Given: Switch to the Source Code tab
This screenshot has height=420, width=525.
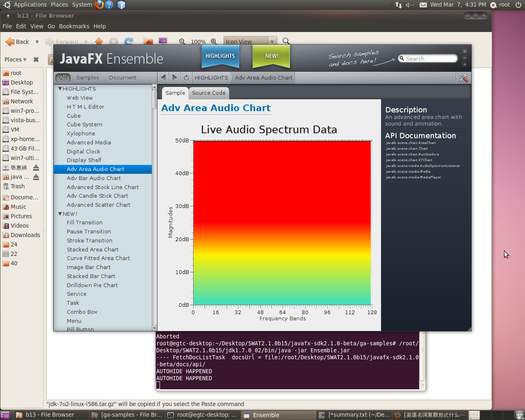Looking at the screenshot, I should (x=208, y=93).
